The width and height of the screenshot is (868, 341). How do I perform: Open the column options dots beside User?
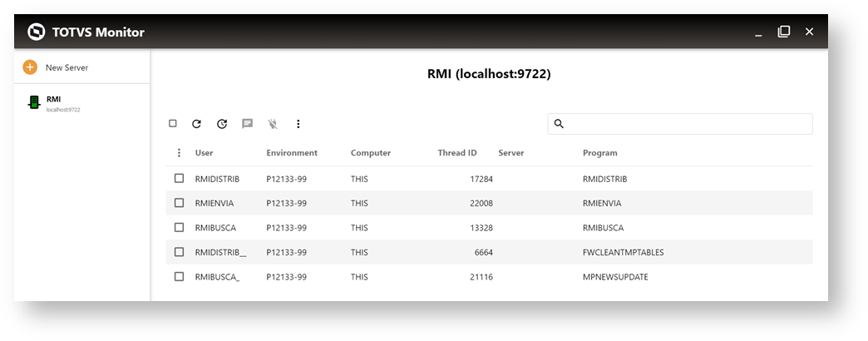[x=179, y=153]
